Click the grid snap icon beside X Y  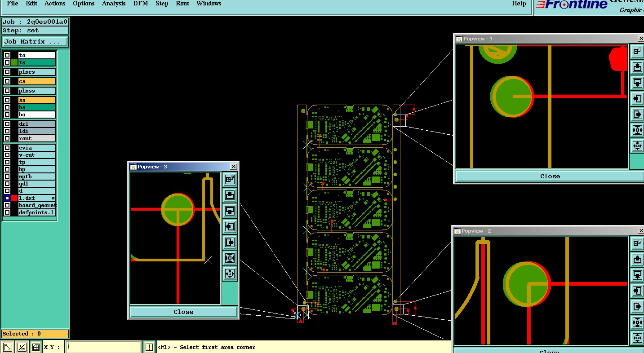[x=36, y=347]
